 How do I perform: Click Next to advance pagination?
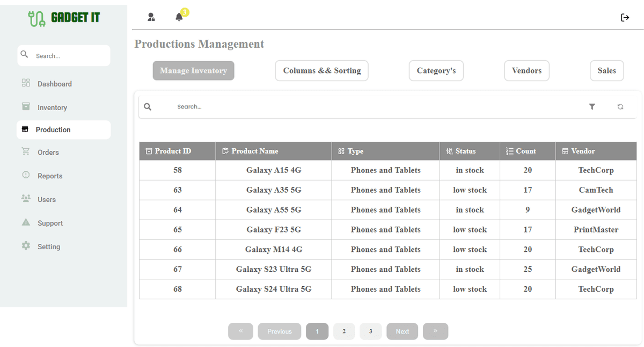[x=402, y=331]
